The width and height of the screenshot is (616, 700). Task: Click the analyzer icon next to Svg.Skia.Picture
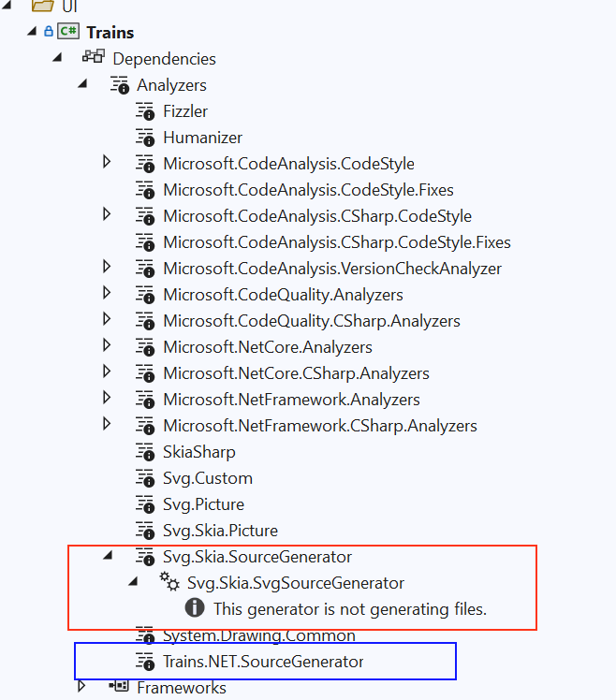[x=145, y=531]
